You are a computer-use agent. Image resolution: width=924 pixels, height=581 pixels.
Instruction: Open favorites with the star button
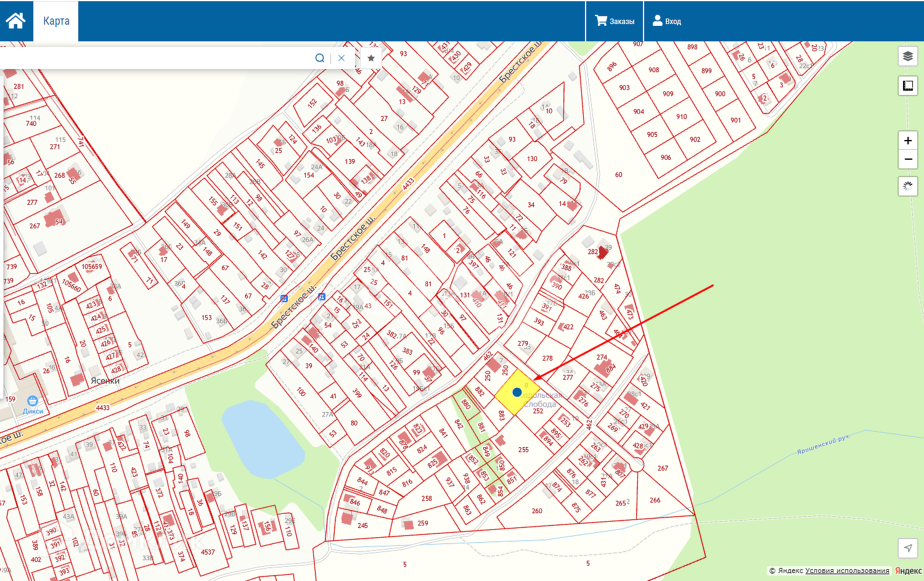coord(371,58)
